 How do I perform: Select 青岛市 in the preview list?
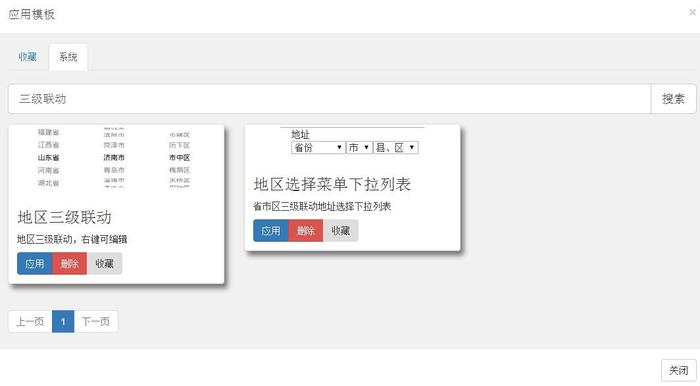pos(114,170)
